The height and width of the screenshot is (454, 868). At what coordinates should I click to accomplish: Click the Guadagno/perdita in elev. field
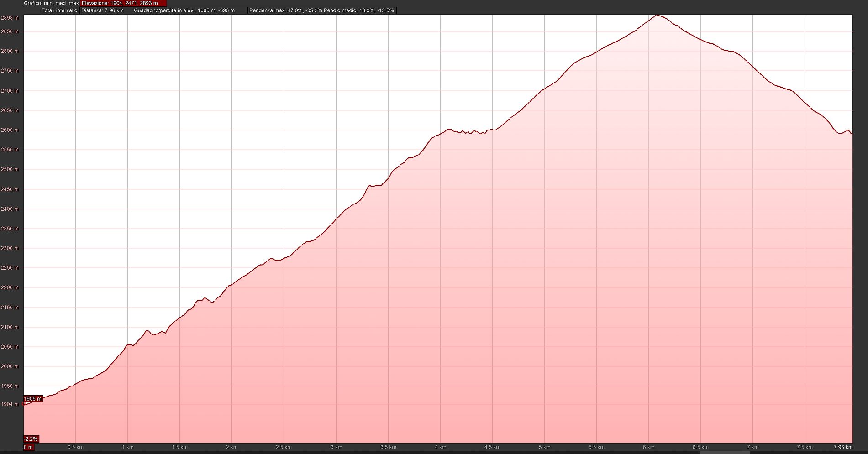point(189,10)
